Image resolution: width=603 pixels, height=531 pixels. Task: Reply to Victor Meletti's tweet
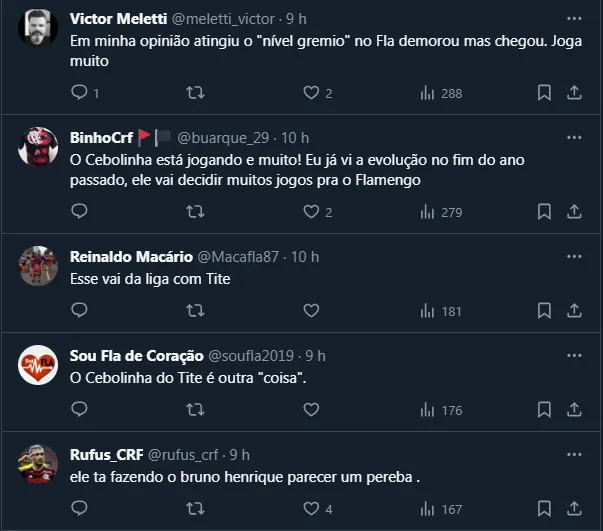tap(80, 93)
